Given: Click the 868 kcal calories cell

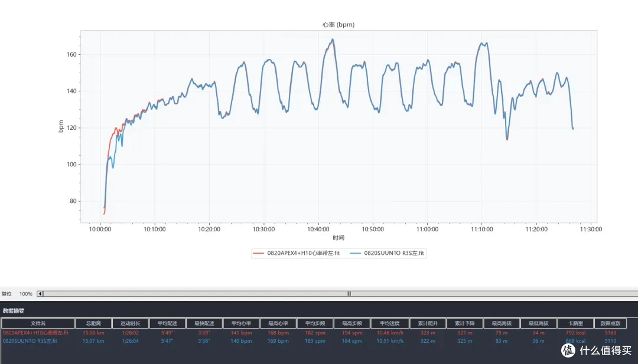Looking at the screenshot, I should point(576,341).
